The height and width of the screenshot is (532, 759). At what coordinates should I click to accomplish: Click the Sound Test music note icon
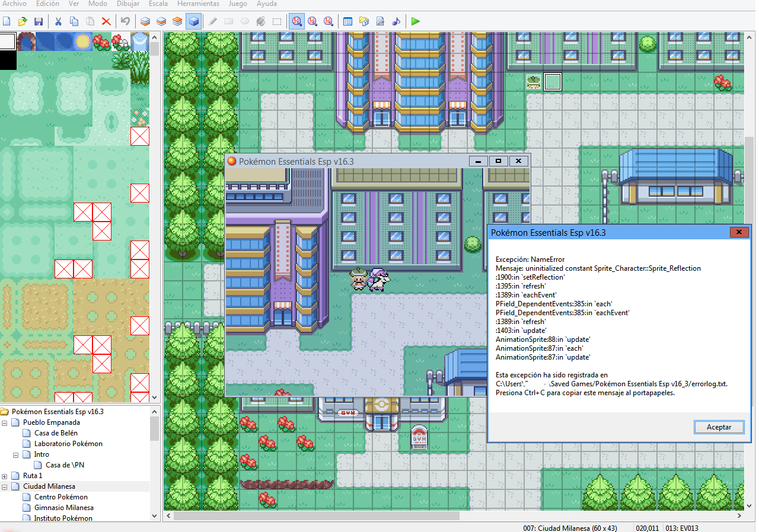pyautogui.click(x=396, y=21)
